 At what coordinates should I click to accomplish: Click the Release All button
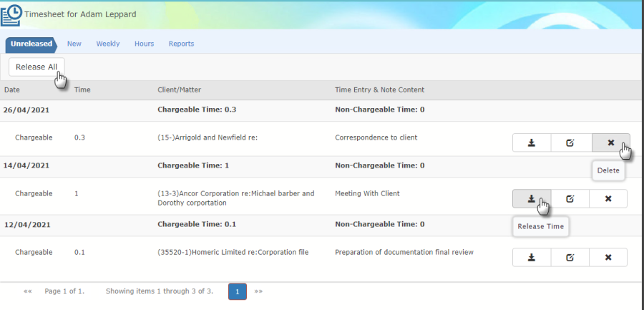point(36,67)
